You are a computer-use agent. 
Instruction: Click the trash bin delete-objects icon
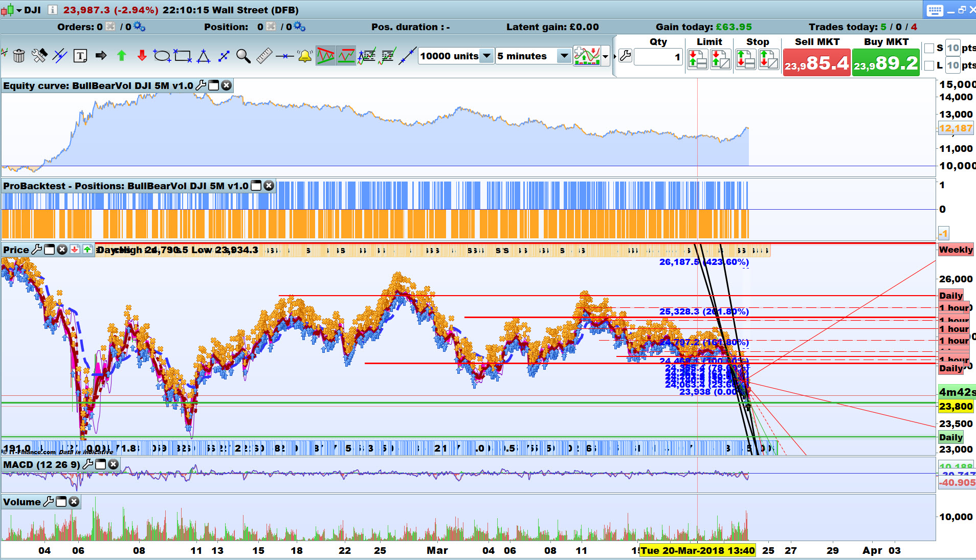[19, 56]
